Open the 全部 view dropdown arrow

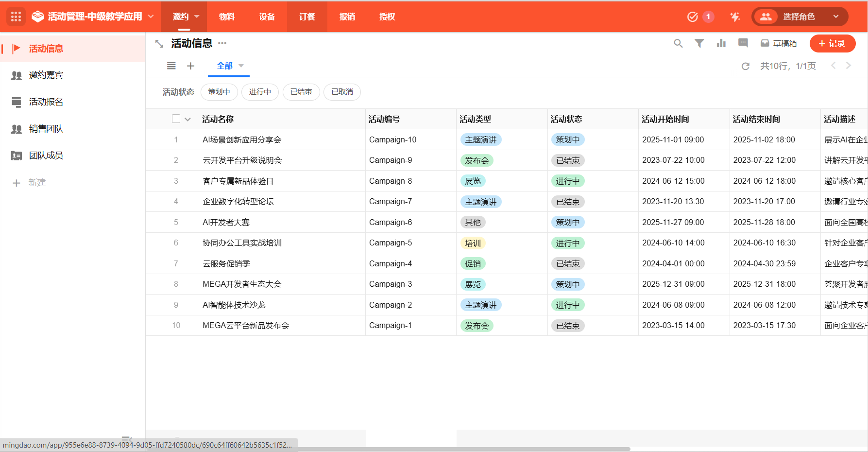pyautogui.click(x=241, y=66)
